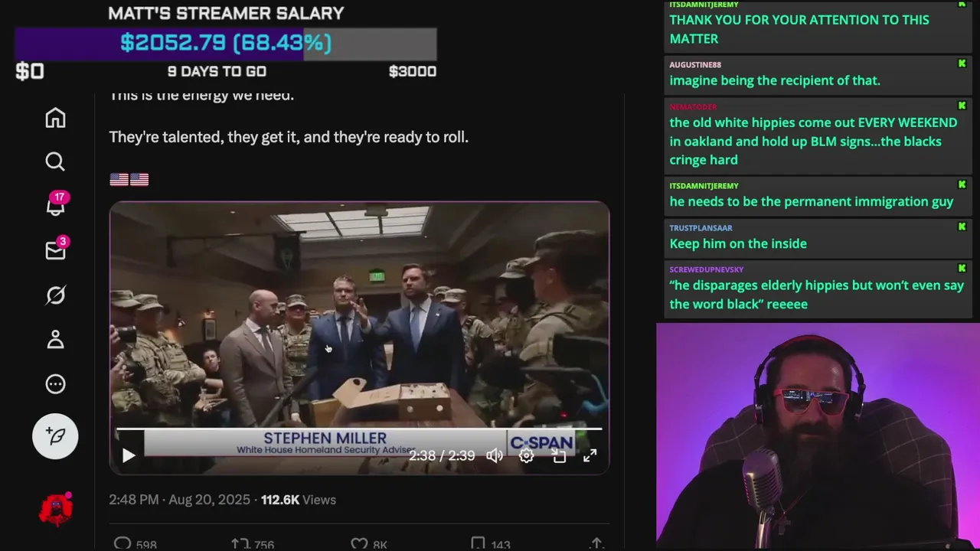
Task: Open the Search magnifier in sidebar
Action: pos(55,161)
